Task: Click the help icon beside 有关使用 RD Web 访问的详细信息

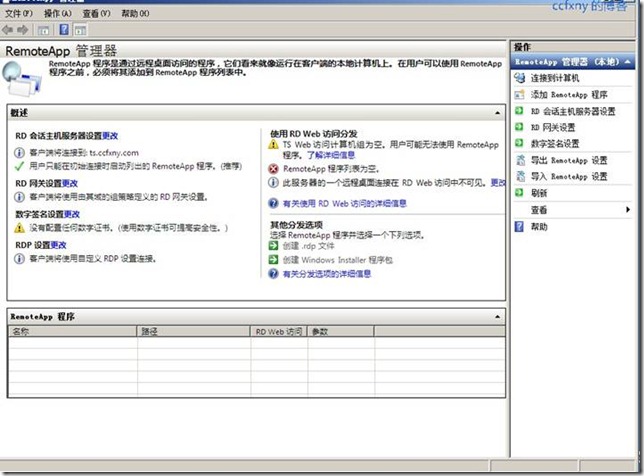Action: [273, 203]
